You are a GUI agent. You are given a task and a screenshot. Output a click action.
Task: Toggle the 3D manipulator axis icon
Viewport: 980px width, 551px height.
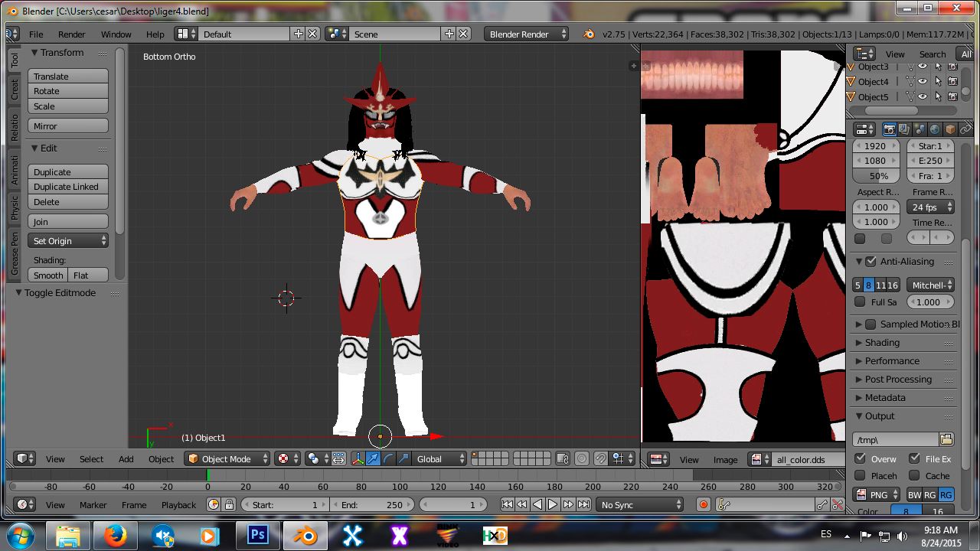pos(358,459)
